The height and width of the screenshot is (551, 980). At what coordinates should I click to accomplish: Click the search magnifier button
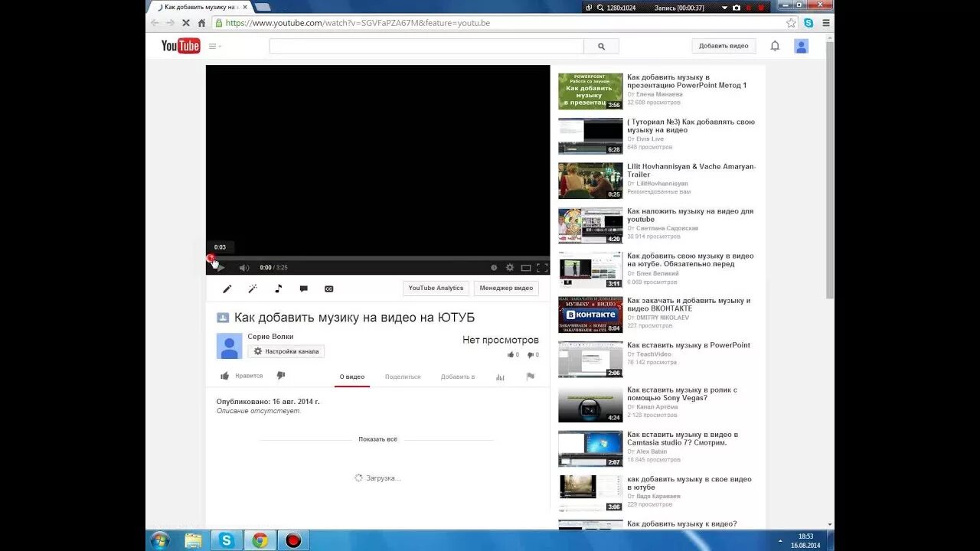(x=601, y=46)
